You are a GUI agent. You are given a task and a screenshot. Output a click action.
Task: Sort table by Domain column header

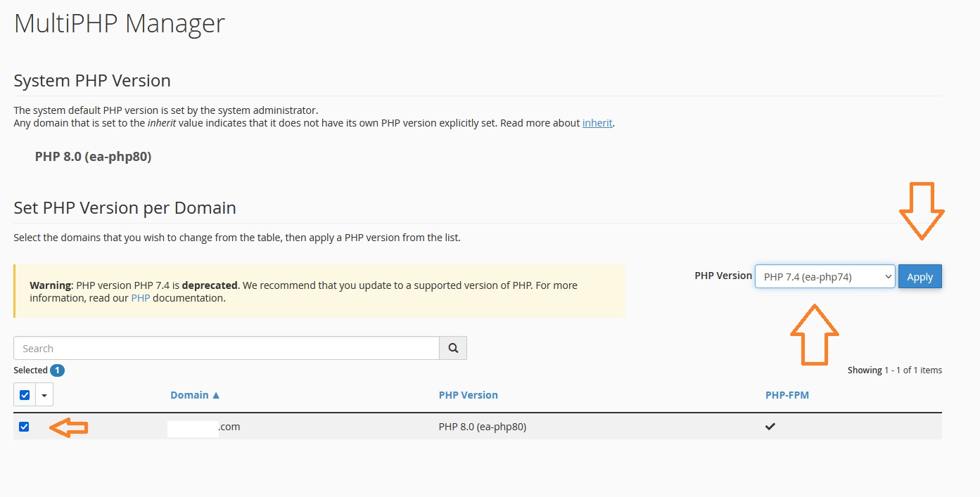[195, 395]
